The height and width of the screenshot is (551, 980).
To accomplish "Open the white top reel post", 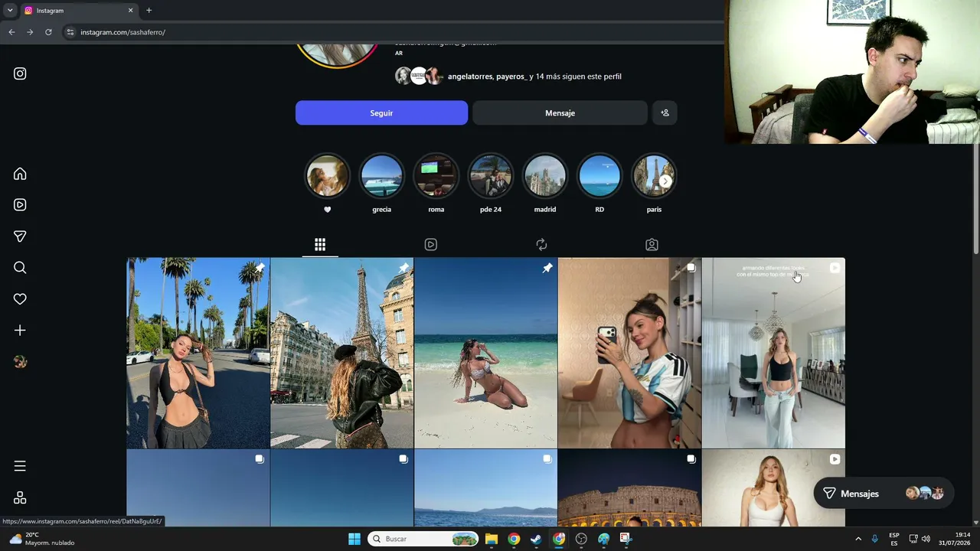I will click(773, 487).
